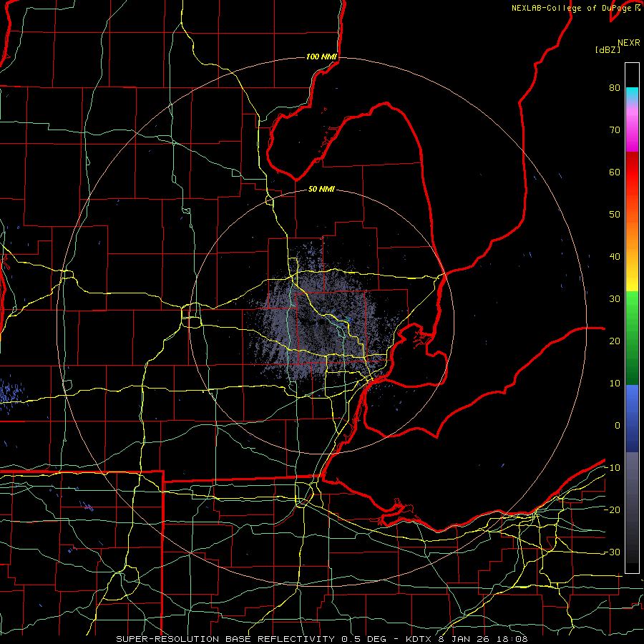Click the "0.5 DEG" elevation angle text
The width and height of the screenshot is (644, 644).
click(364, 639)
